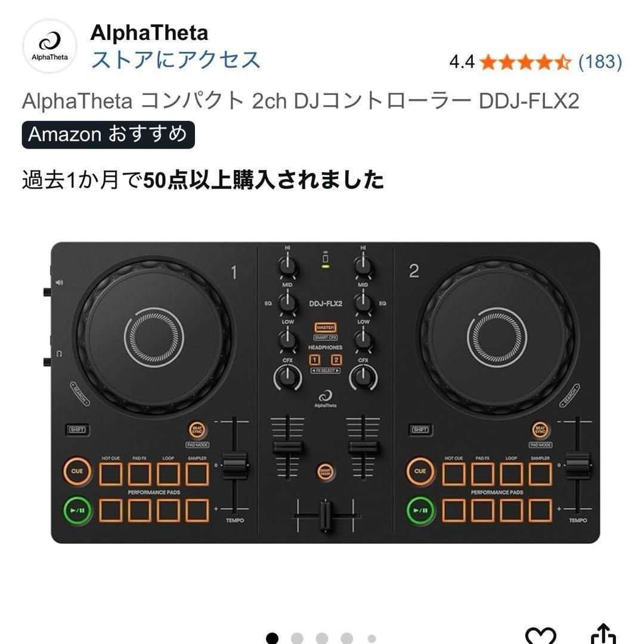Click the orange CUE button on deck 2
The image size is (644, 644).
(x=420, y=471)
